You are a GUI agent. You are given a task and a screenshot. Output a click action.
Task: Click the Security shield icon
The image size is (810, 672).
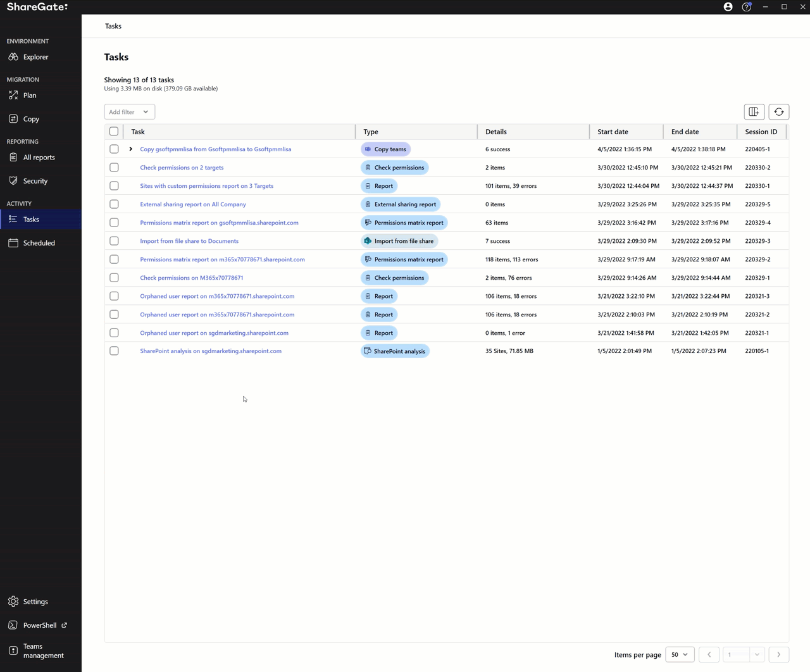point(13,181)
